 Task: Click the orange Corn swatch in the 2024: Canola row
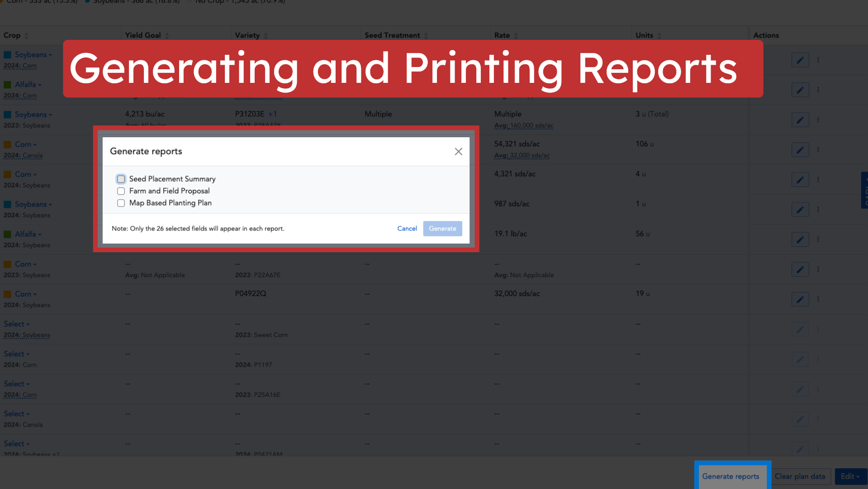point(7,144)
